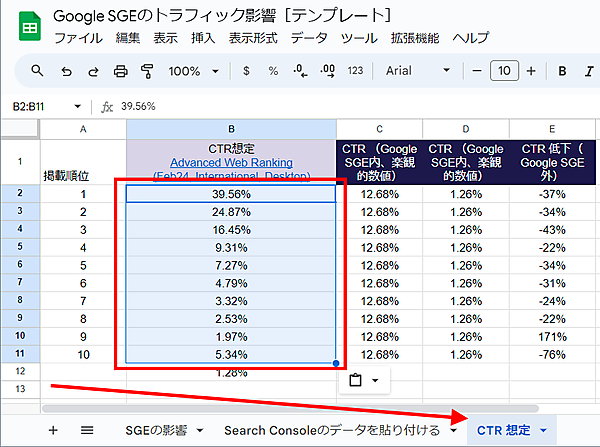600x447 pixels.
Task: Toggle bold formatting
Action: [x=562, y=71]
